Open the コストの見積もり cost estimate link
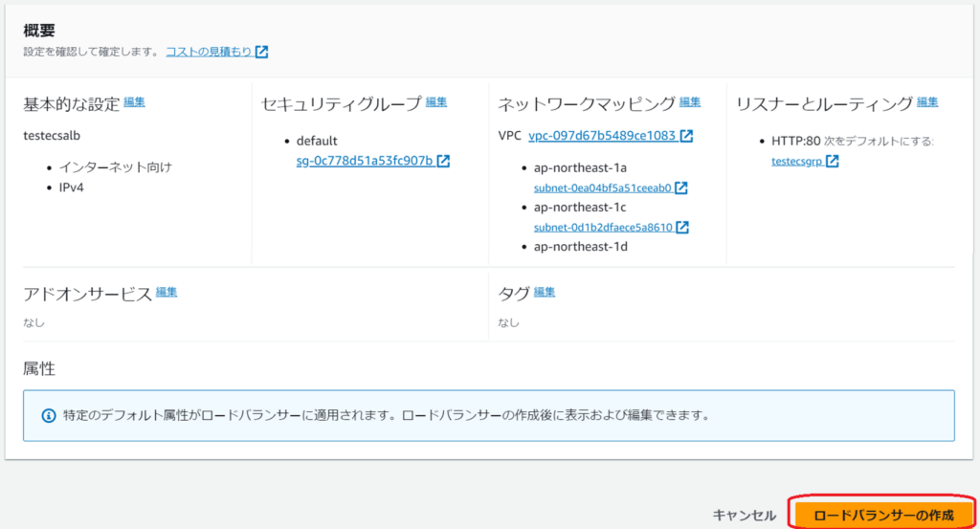The height and width of the screenshot is (529, 980). coord(209,52)
